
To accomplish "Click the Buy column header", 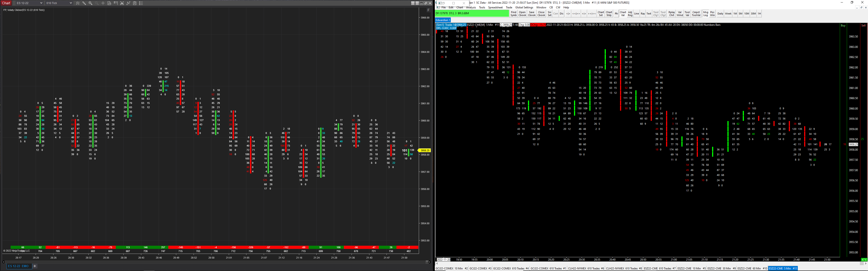I will click(x=843, y=26).
